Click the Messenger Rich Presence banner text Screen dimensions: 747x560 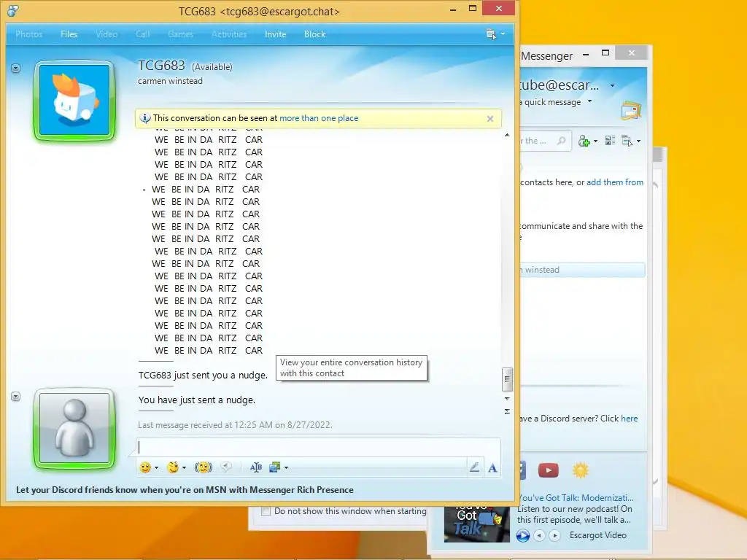coord(185,490)
